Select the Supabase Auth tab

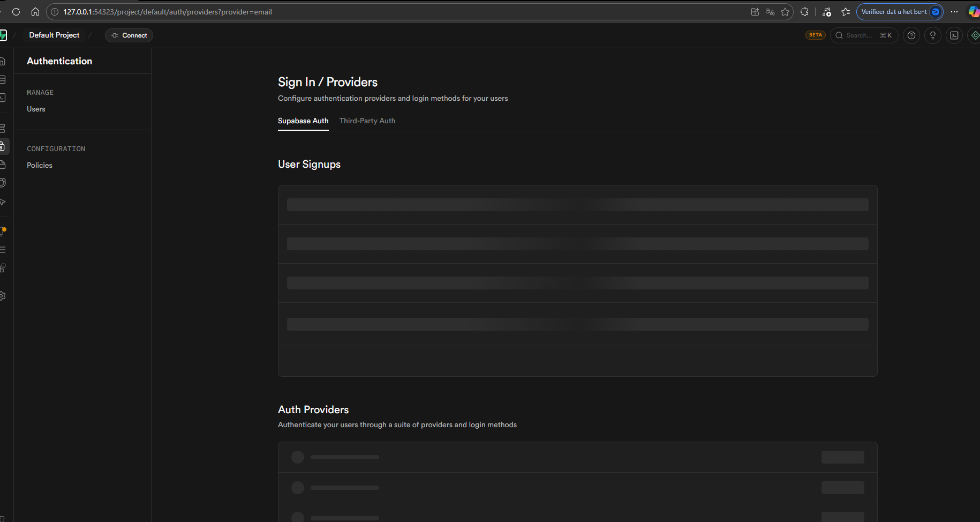point(303,121)
